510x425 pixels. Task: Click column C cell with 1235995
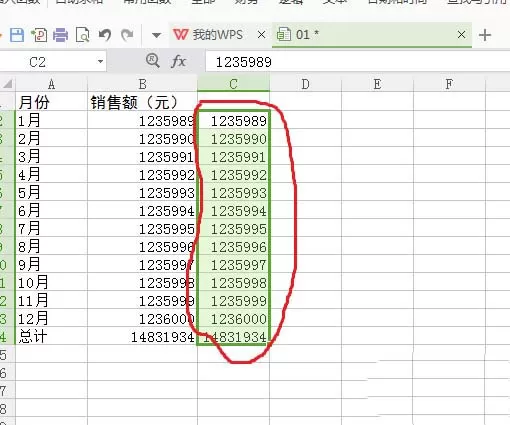click(x=233, y=228)
